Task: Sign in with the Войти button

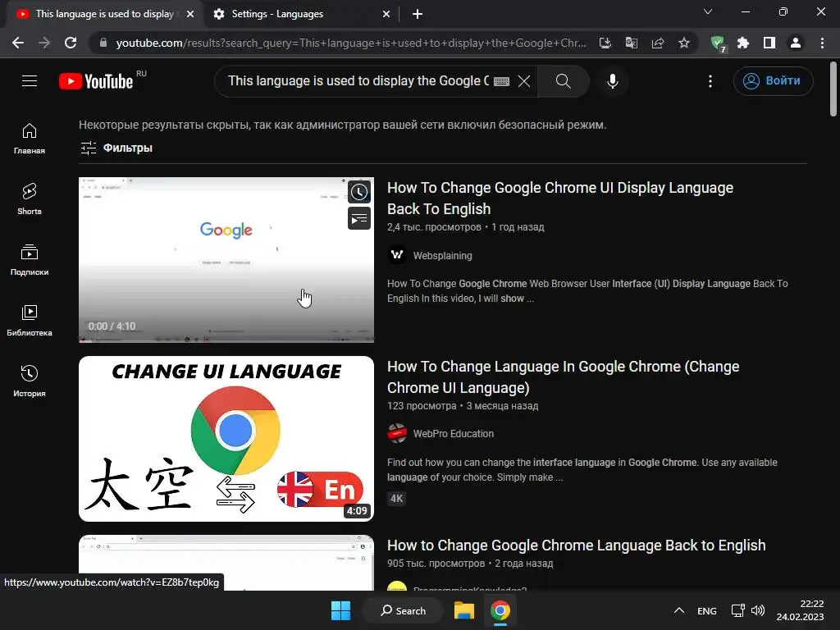Action: click(x=773, y=81)
